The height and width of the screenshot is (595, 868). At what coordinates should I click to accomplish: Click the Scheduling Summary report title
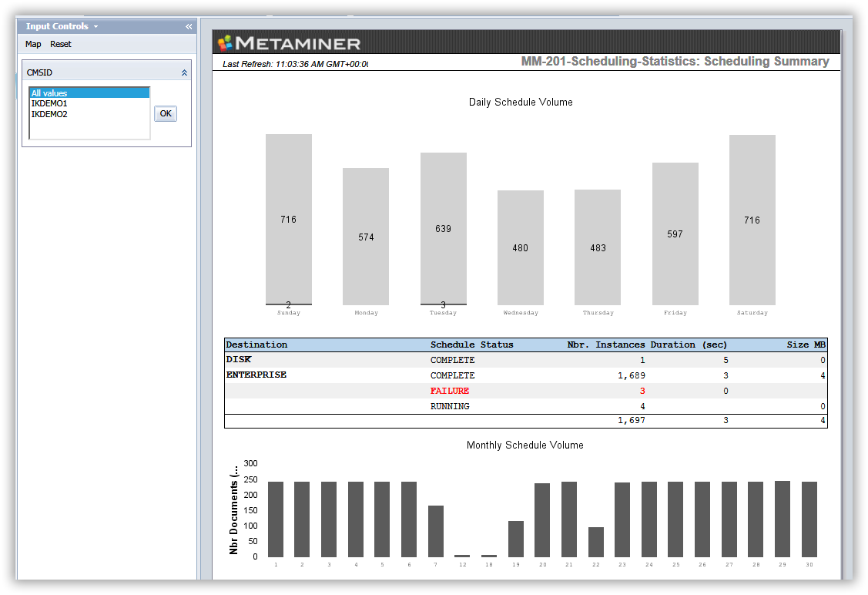point(675,62)
